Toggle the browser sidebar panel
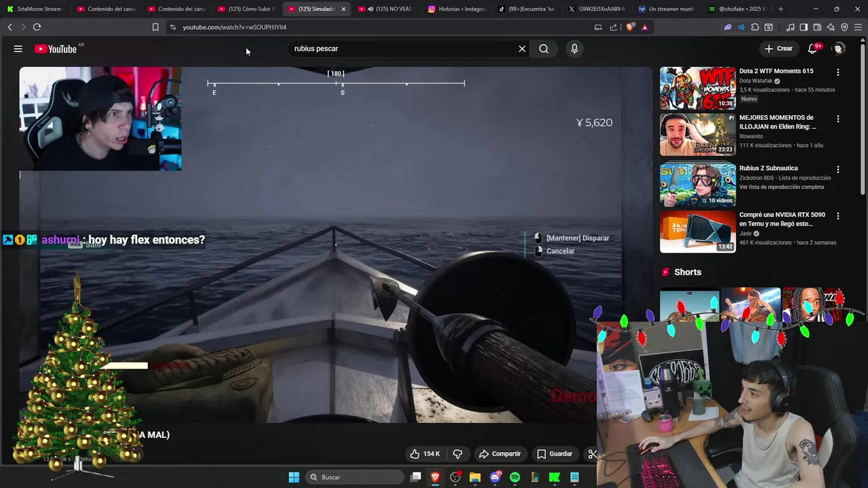This screenshot has width=868, height=488. tap(804, 27)
